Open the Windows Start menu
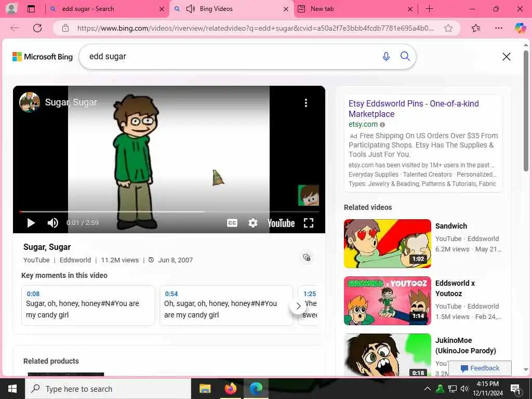Screen dimensions: 532x399 [x=12, y=389]
